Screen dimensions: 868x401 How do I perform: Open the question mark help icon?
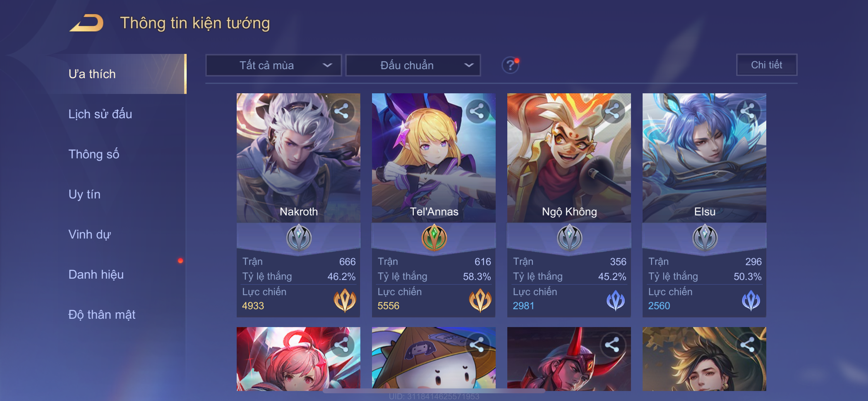coord(510,65)
